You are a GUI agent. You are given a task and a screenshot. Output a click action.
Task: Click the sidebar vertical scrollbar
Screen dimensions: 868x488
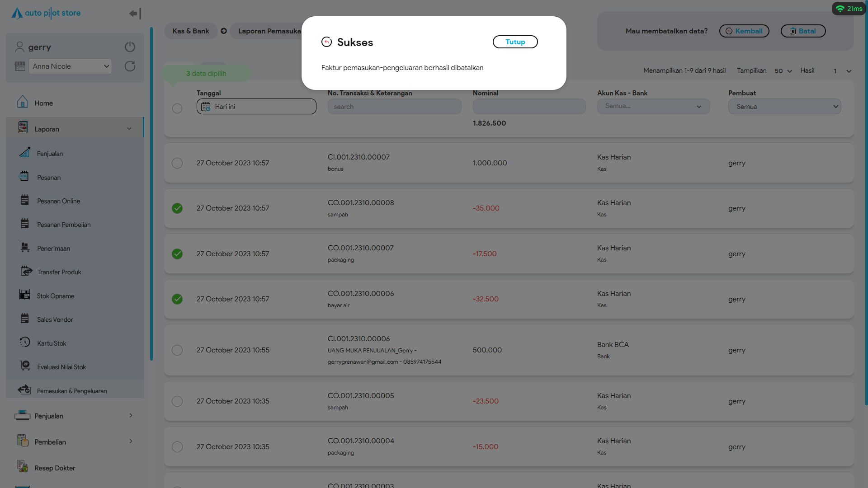click(151, 194)
